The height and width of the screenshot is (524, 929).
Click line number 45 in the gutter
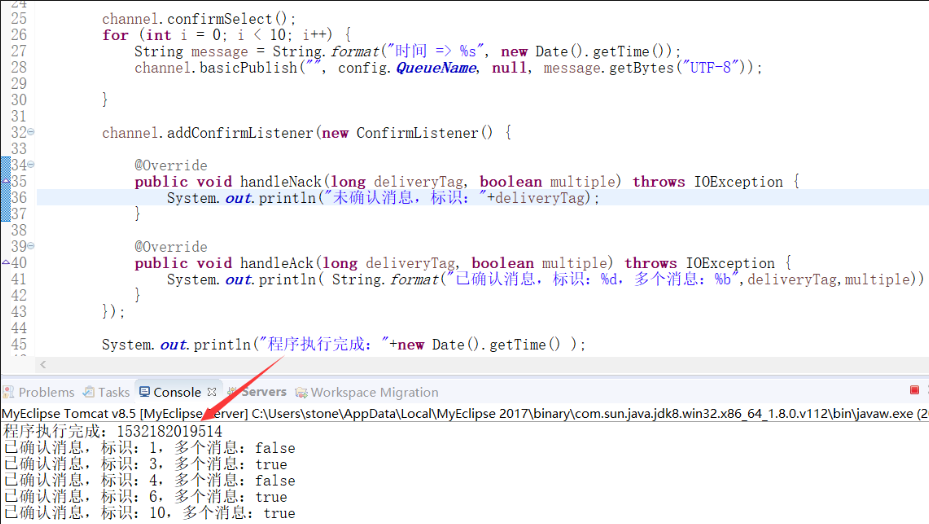pyautogui.click(x=19, y=344)
